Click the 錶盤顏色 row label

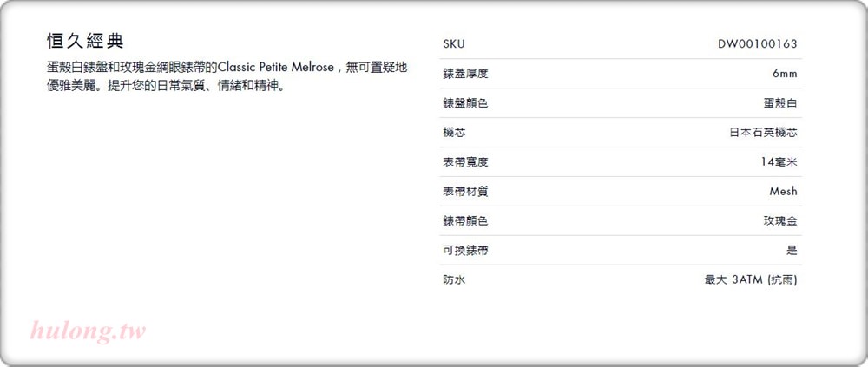pyautogui.click(x=465, y=103)
